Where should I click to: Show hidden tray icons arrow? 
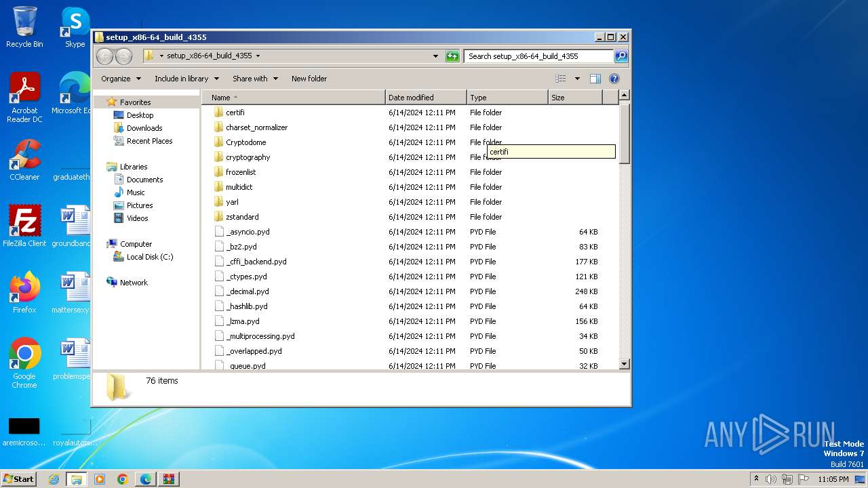[757, 479]
